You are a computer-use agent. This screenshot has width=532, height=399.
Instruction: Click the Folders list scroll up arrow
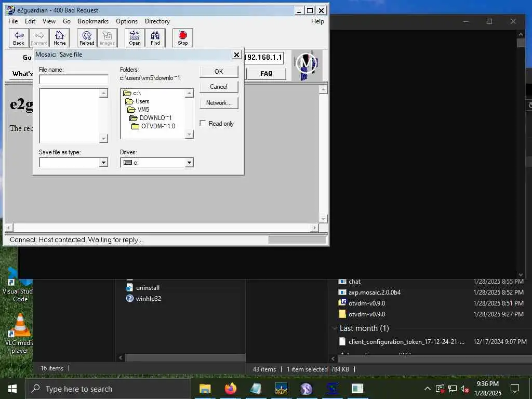189,93
